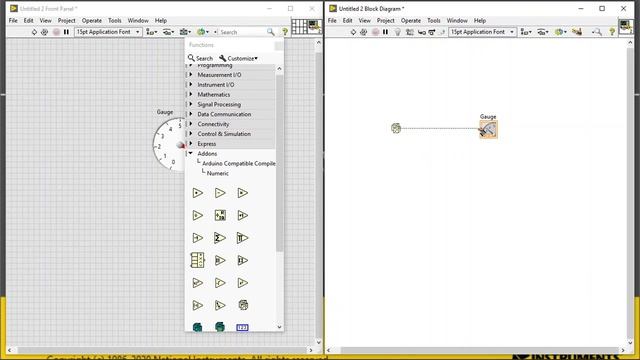Click Step Into in Block Diagram toolbar
Viewport: 640px width, 360px height.
coord(422,32)
